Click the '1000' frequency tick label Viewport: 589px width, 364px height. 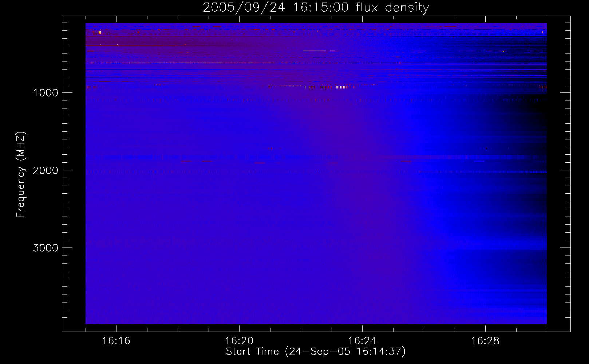point(46,93)
